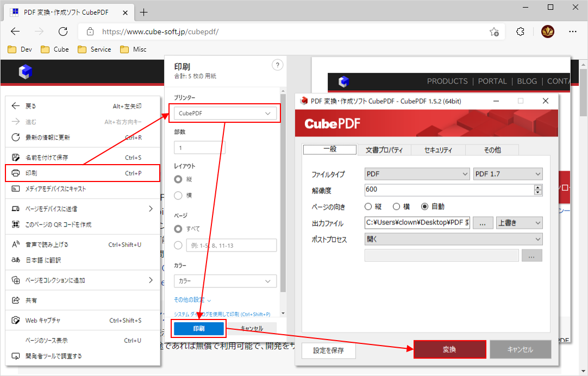Select メディアをデバイスにキャスト entry
Screen dimensions: 588x376
(x=83, y=189)
